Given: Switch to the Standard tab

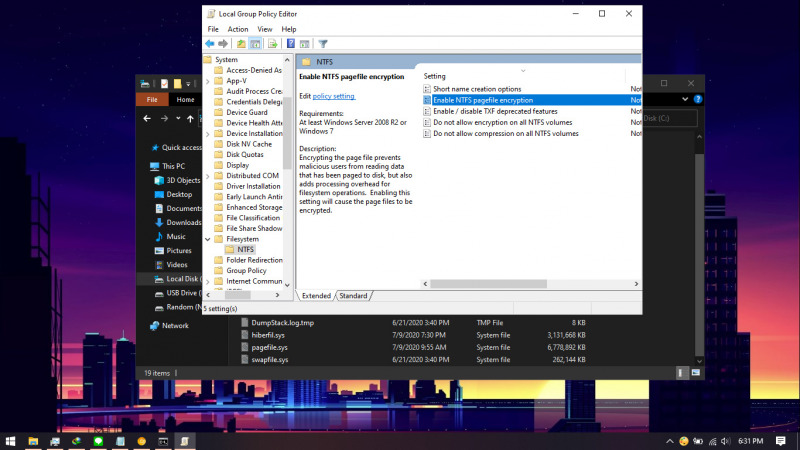Looking at the screenshot, I should coord(353,296).
